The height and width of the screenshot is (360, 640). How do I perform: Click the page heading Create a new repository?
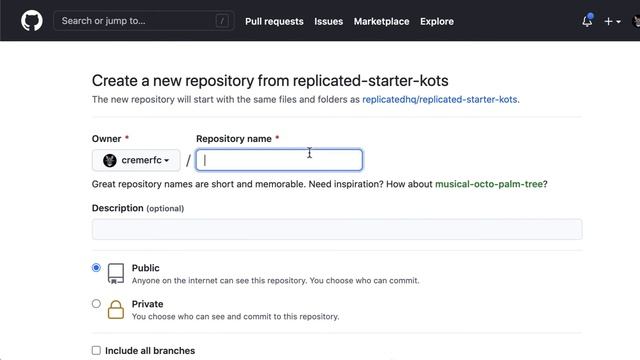pos(270,81)
